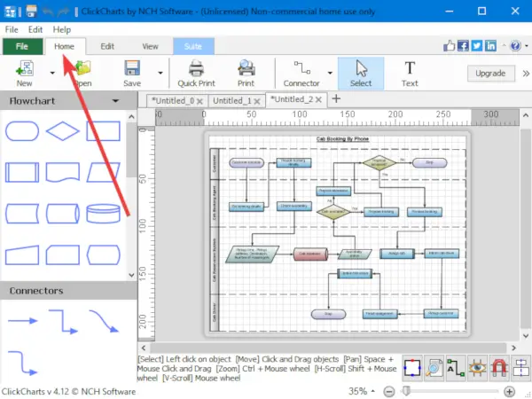Select the Text tool

coord(410,74)
